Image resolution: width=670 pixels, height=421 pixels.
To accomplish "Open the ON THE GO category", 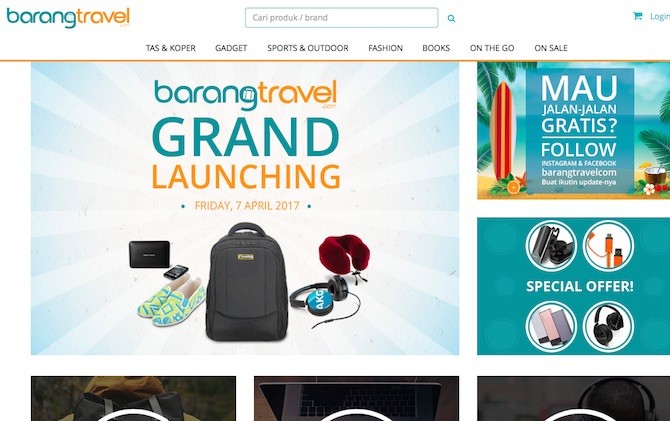I will point(492,48).
